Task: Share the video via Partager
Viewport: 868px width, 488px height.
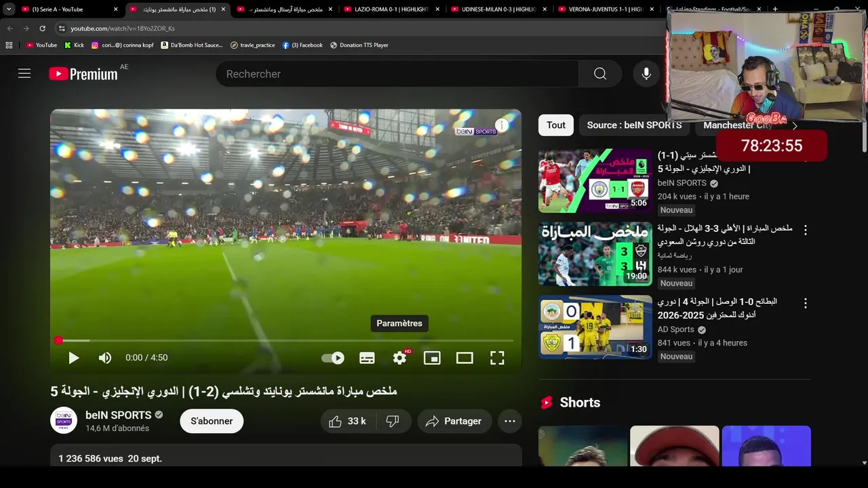Action: (x=453, y=421)
